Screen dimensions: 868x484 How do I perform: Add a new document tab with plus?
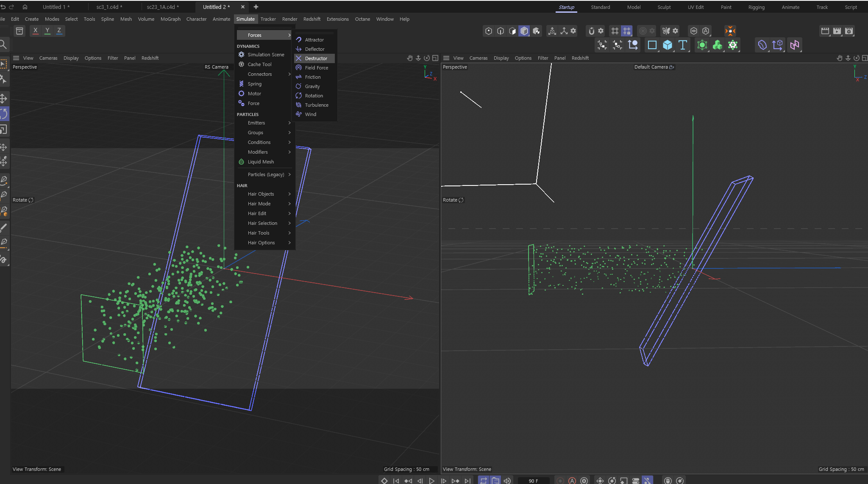[256, 7]
